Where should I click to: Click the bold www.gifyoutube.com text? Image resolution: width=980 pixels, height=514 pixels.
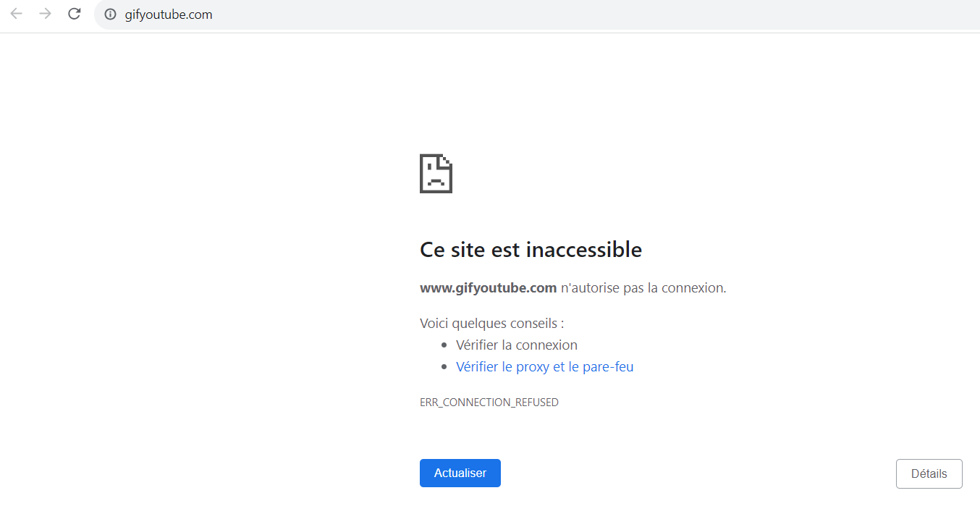click(489, 288)
